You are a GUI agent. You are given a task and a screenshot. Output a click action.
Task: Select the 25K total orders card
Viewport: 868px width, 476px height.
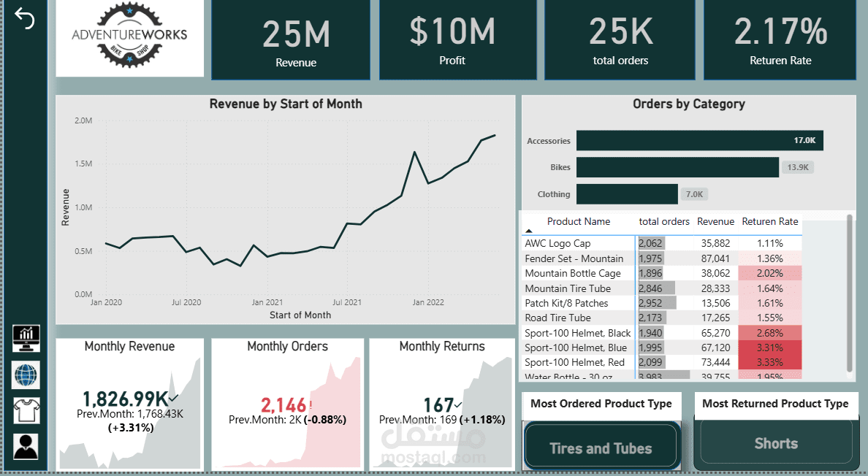pyautogui.click(x=620, y=40)
